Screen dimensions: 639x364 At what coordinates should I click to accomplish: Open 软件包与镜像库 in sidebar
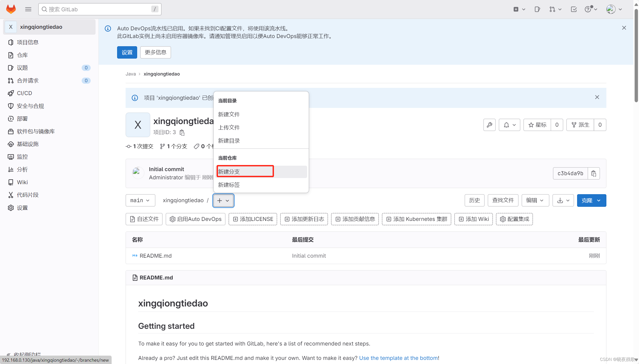click(49, 131)
